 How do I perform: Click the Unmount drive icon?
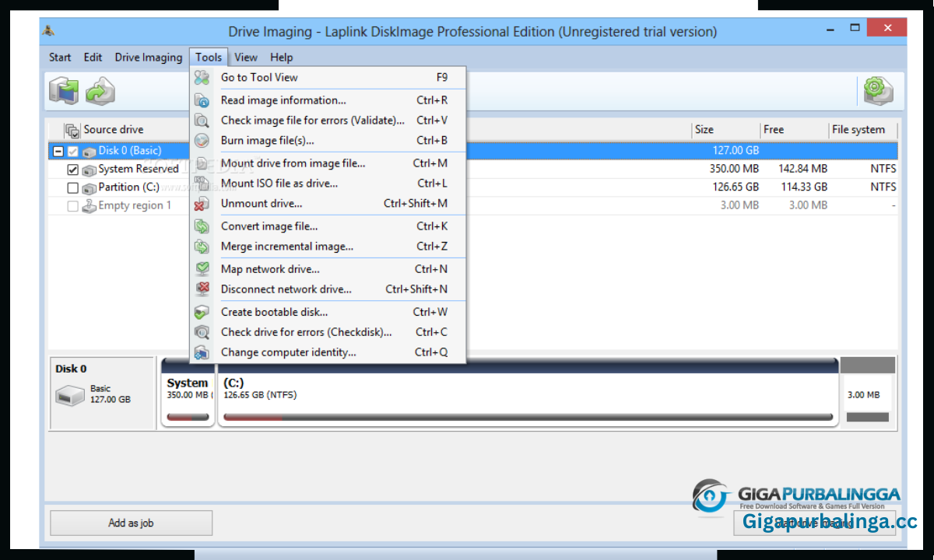coord(202,204)
